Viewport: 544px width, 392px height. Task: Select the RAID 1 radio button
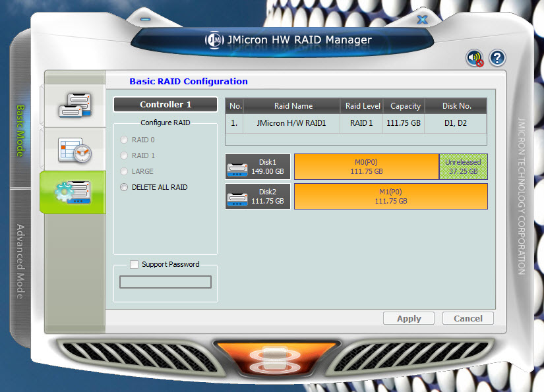coord(124,155)
